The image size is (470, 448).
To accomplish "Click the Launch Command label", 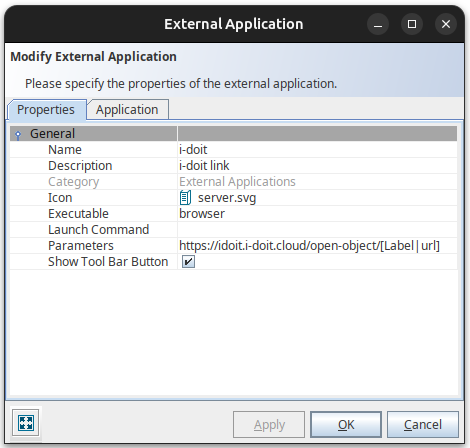I will pyautogui.click(x=99, y=230).
